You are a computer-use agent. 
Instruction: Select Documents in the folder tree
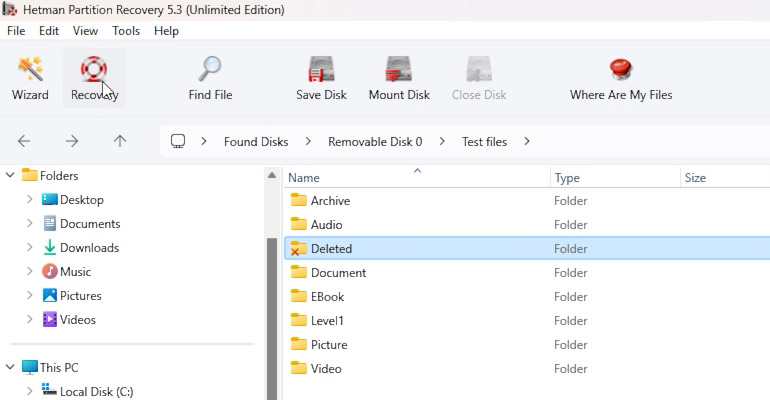click(81, 224)
